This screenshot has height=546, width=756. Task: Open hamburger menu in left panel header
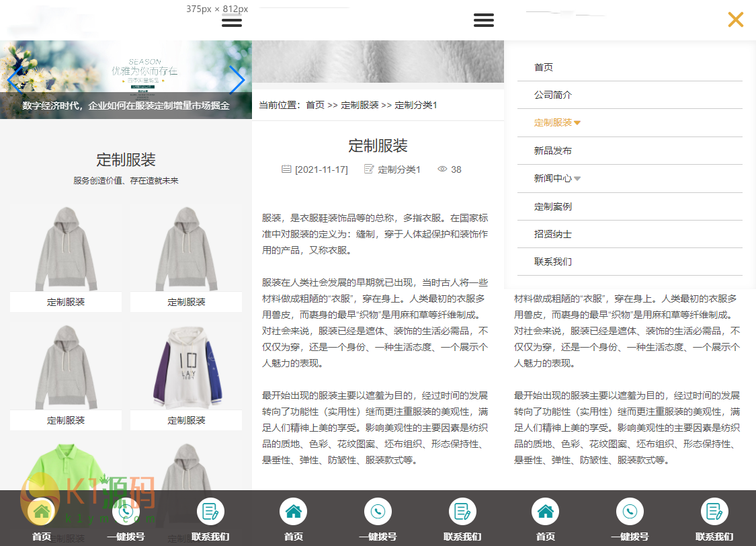pos(232,20)
